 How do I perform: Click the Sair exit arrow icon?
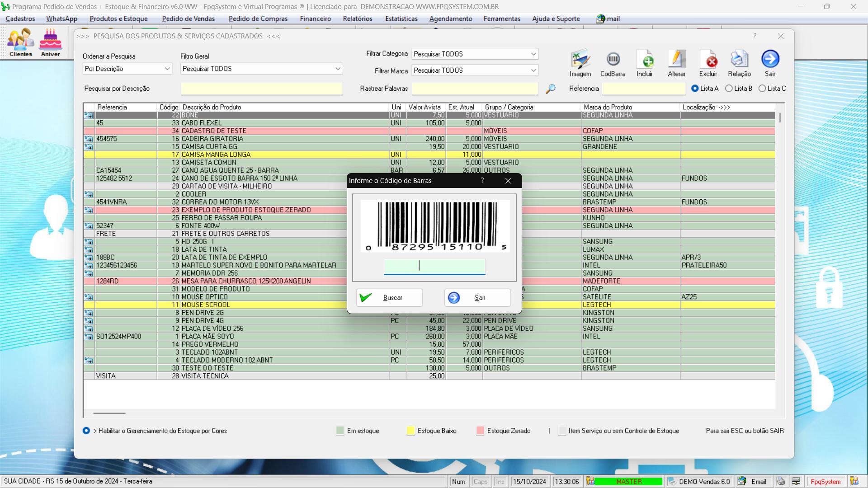tap(770, 63)
